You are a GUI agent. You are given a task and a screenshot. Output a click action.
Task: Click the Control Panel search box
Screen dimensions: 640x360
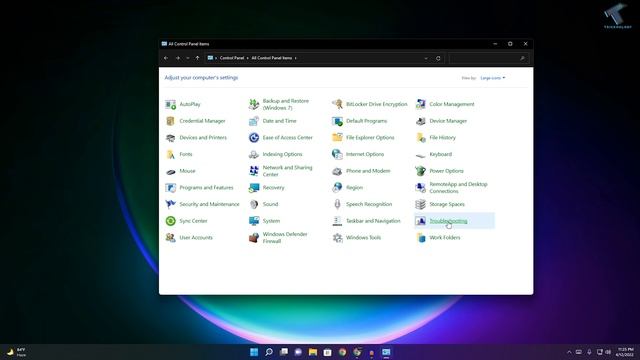click(488, 58)
